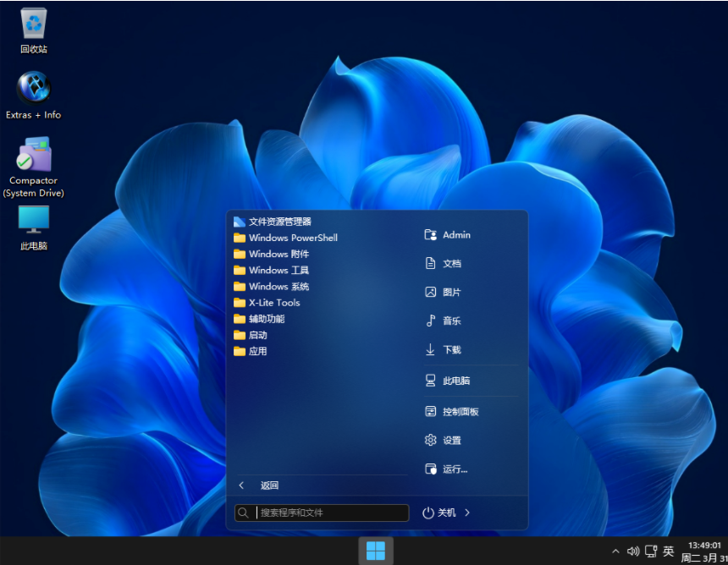Click the 设置 gear icon
Screen dimensions: 728x565
(430, 440)
